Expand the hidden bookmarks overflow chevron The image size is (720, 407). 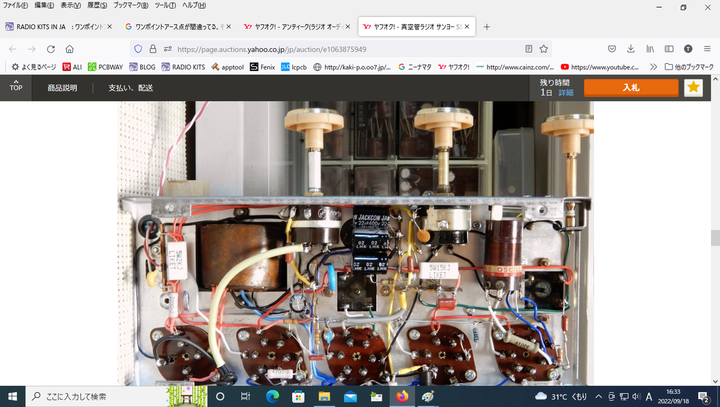click(x=653, y=67)
